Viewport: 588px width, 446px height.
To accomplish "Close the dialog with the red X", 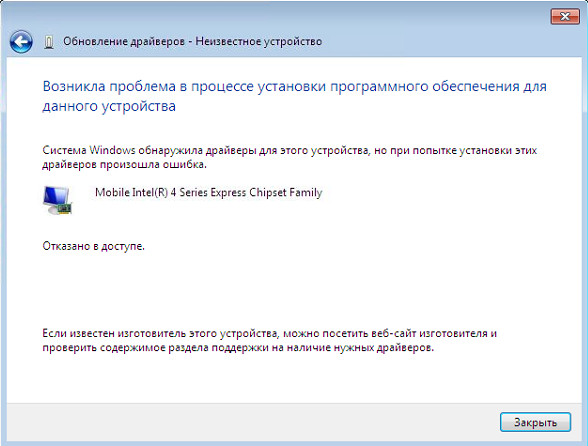I will 565,17.
